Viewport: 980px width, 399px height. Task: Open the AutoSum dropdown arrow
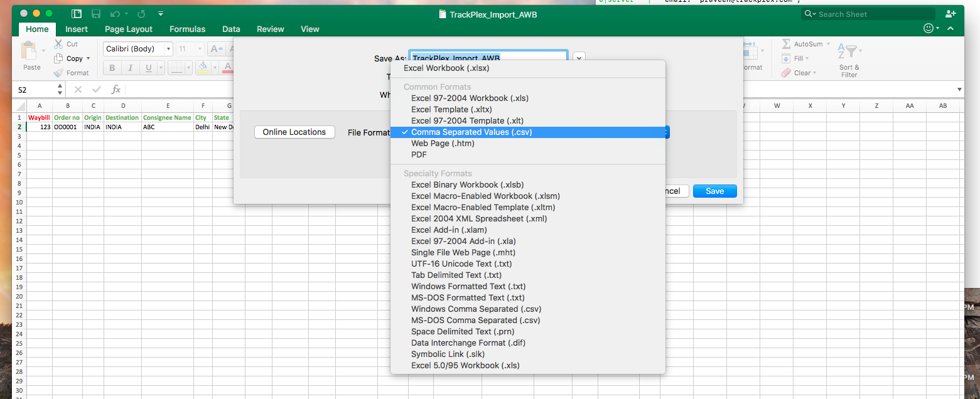point(828,45)
